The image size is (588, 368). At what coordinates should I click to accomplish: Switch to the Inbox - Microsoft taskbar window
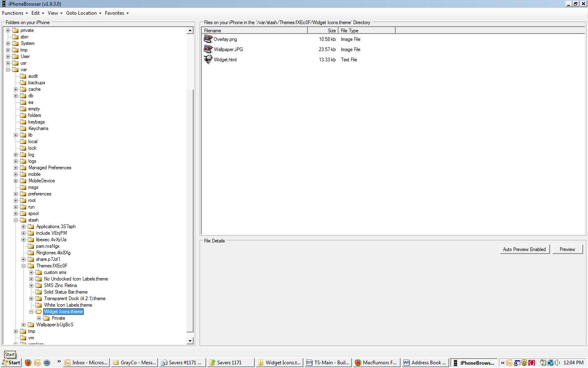coord(87,363)
